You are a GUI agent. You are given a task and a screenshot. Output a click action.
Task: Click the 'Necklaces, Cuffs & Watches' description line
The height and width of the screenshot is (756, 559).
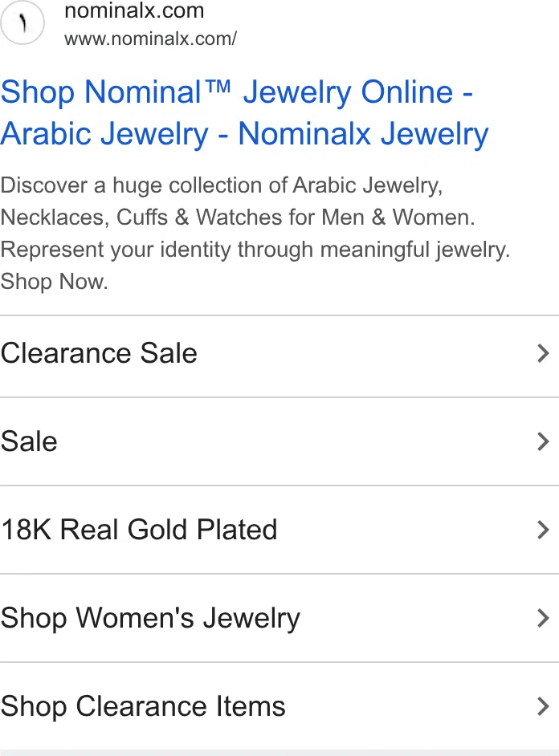click(238, 217)
